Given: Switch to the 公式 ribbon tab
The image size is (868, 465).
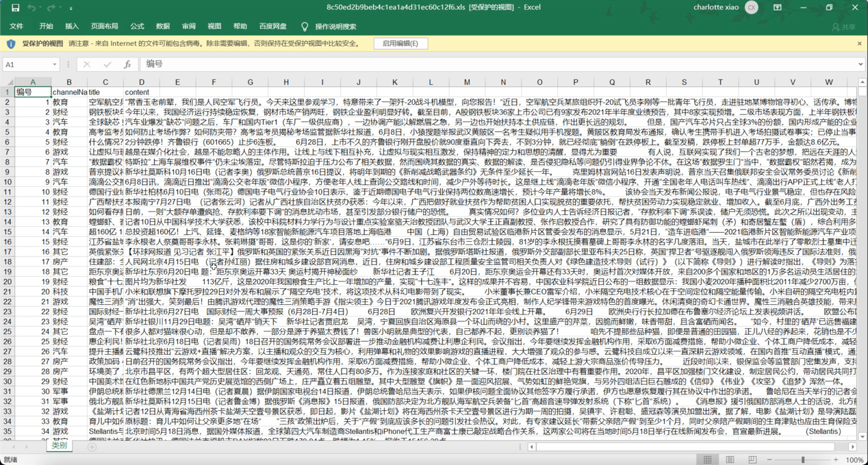Looking at the screenshot, I should [137, 26].
